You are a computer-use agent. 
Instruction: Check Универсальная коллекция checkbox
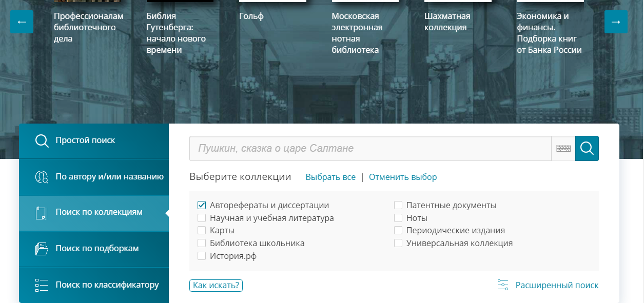click(398, 243)
